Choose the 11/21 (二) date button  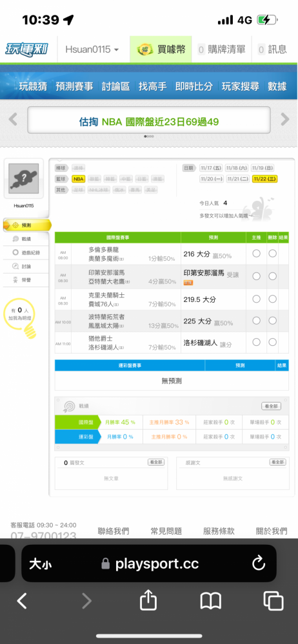(238, 178)
